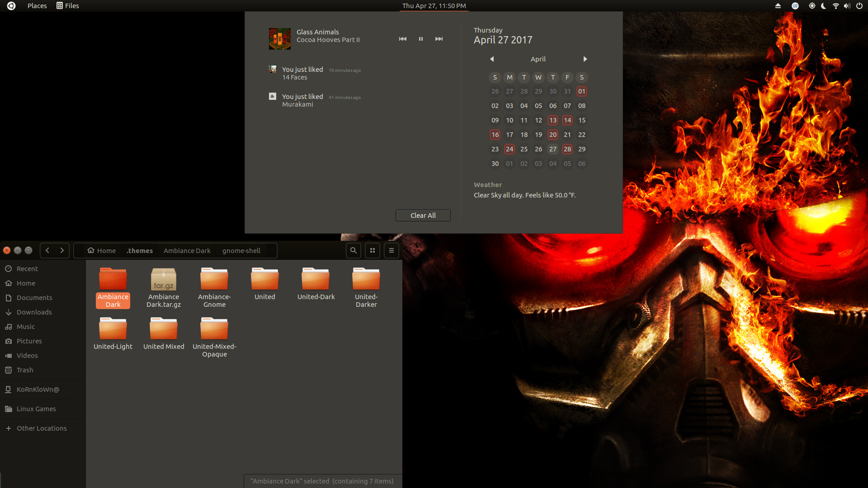Open search in Files window

[354, 250]
